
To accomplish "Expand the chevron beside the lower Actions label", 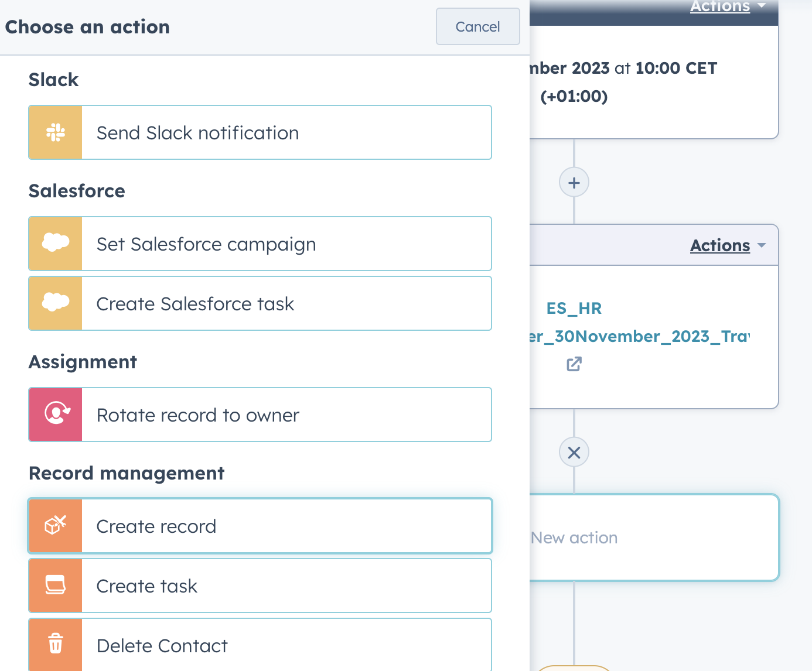I will click(x=762, y=246).
